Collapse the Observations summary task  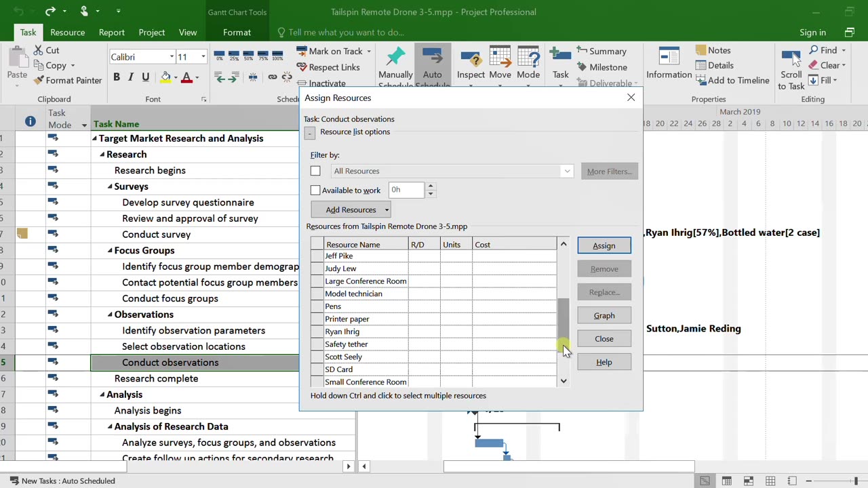click(110, 314)
